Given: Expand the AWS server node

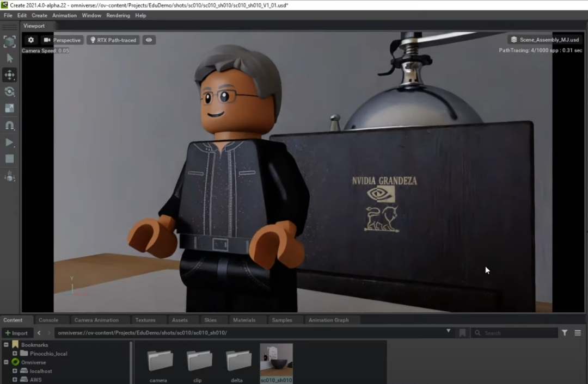Looking at the screenshot, I should point(15,380).
